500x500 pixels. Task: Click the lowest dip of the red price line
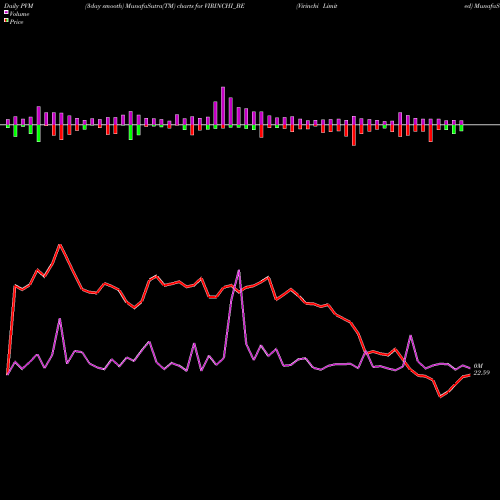(x=440, y=397)
